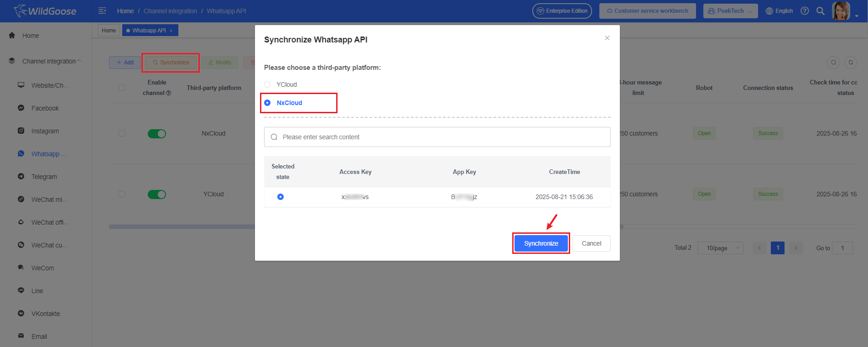
Task: Expand the avatar dropdown caret
Action: click(857, 16)
